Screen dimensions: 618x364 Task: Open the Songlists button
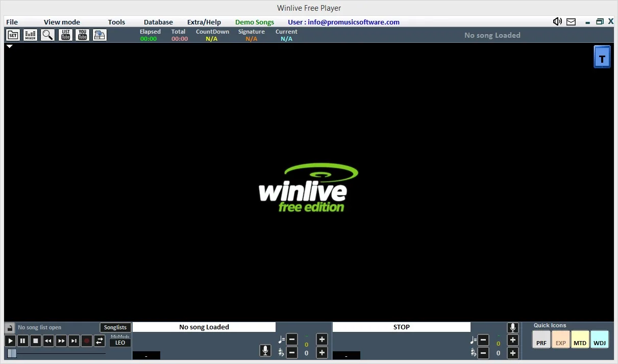coord(115,328)
